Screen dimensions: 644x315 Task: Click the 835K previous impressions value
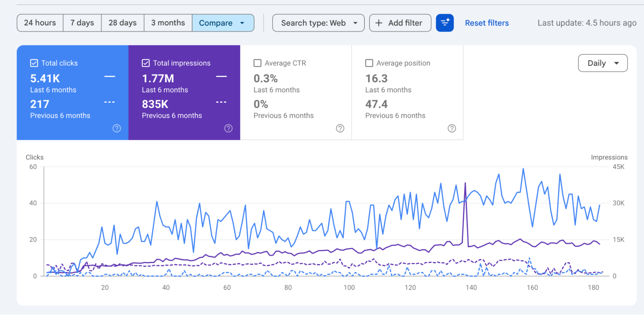[x=155, y=104]
